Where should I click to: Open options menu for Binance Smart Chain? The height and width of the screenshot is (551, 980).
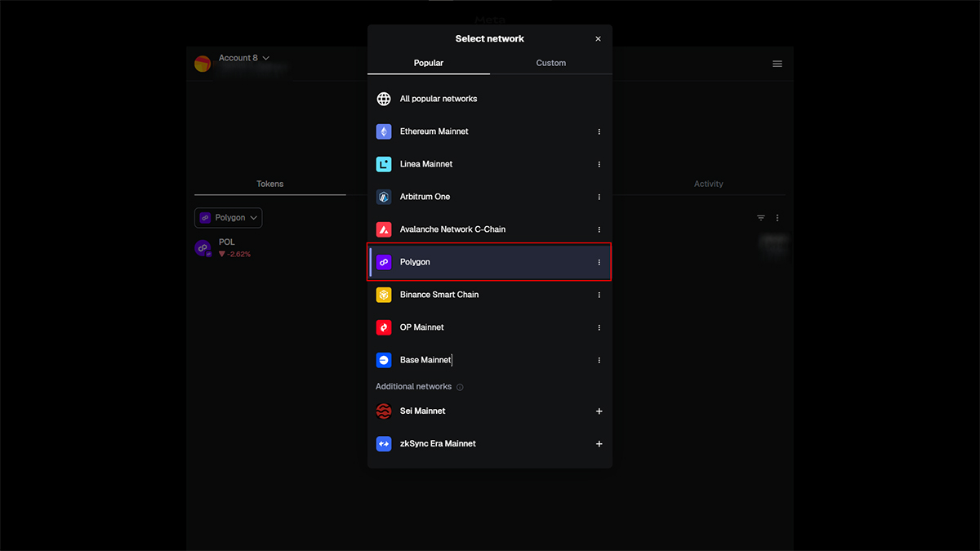[x=599, y=295]
